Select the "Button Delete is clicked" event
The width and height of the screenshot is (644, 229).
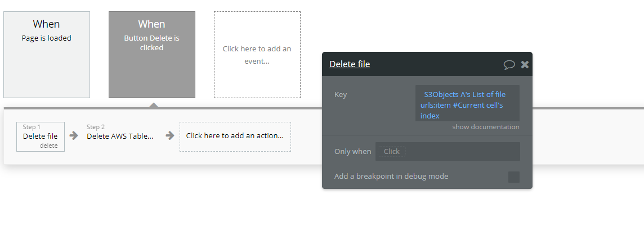click(x=152, y=55)
